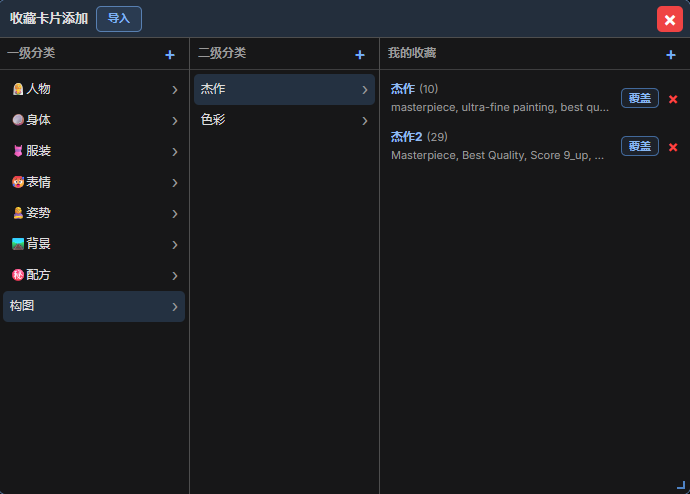690x494 pixels.
Task: Click the 收藏卡片添加 dialog title
Action: (49, 18)
